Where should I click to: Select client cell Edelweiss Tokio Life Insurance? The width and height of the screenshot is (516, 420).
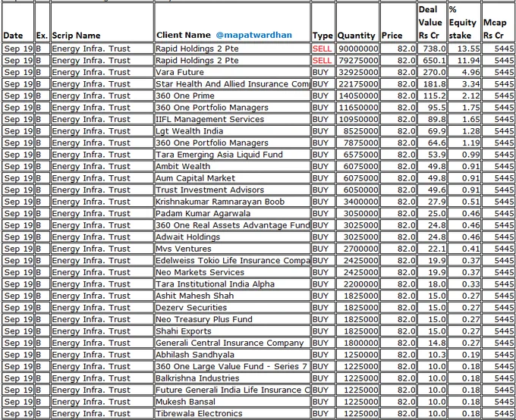coord(232,261)
